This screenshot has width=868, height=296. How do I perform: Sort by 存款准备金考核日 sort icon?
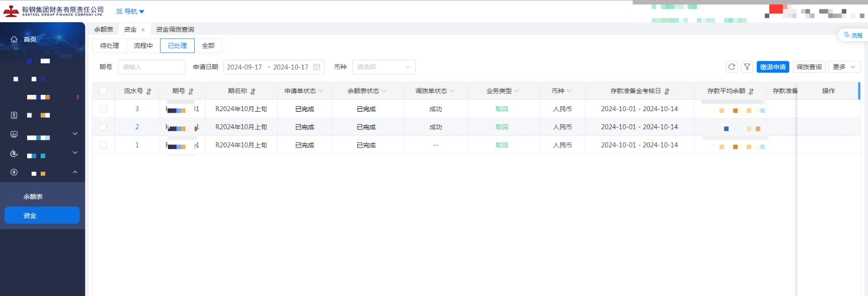[667, 92]
